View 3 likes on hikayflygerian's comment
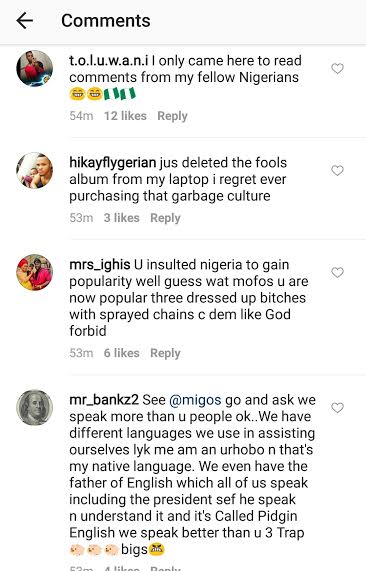 [x=122, y=218]
